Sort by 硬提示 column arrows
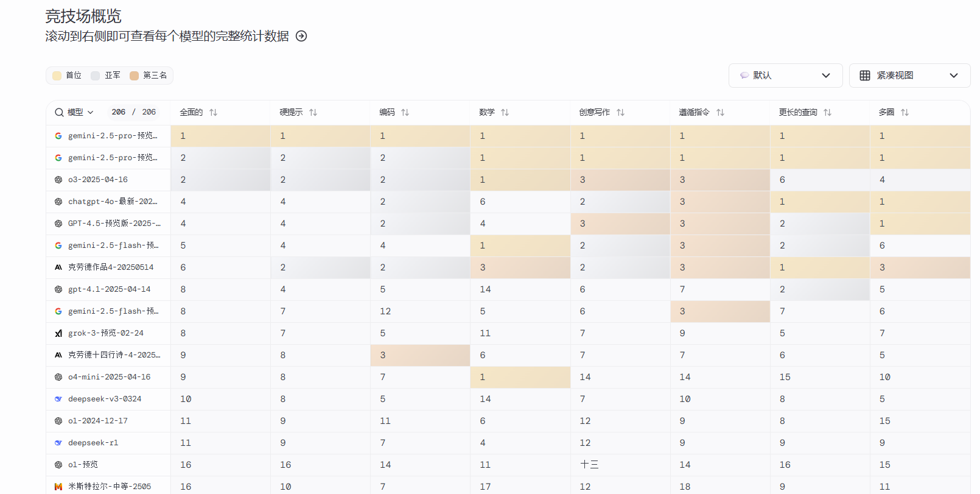Screen dimensions: 980x494 [313, 112]
